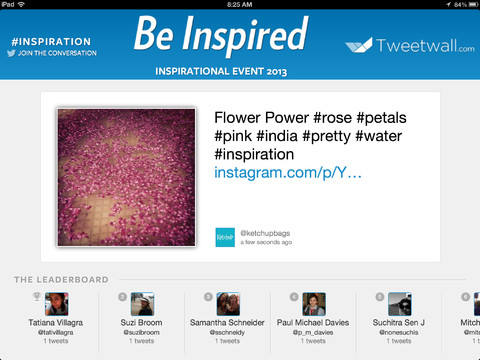This screenshot has height=360, width=480.
Task: Click the @ketchupbags username
Action: click(265, 233)
